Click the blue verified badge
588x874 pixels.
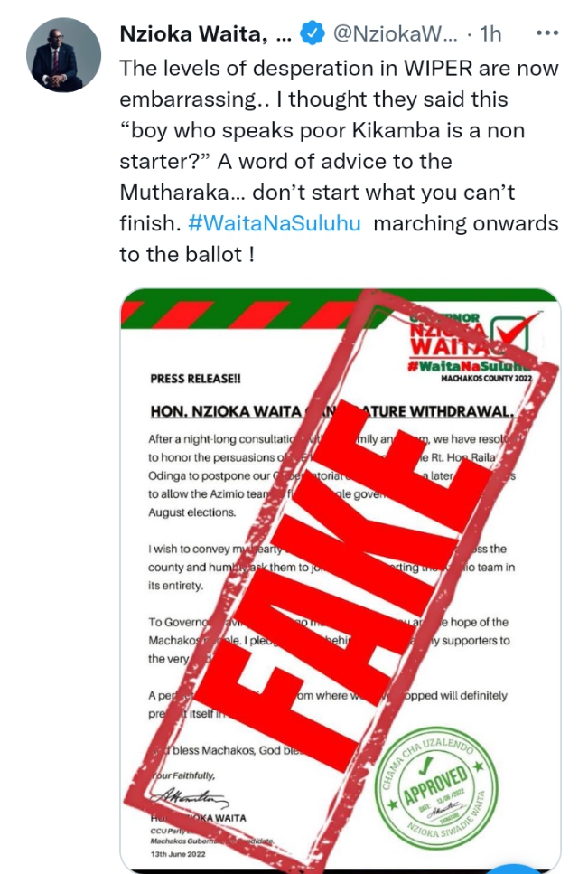pos(311,34)
